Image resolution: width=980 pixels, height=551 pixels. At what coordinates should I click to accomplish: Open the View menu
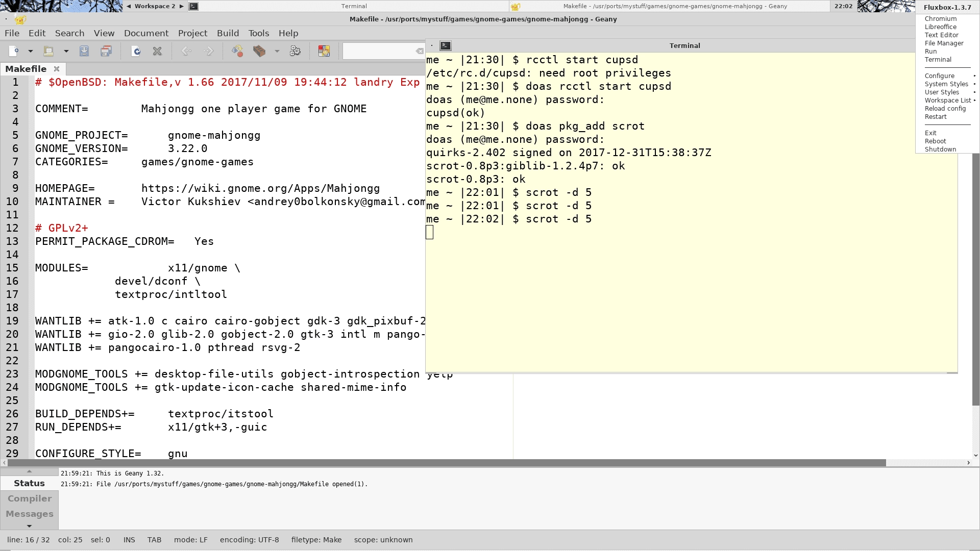[104, 33]
